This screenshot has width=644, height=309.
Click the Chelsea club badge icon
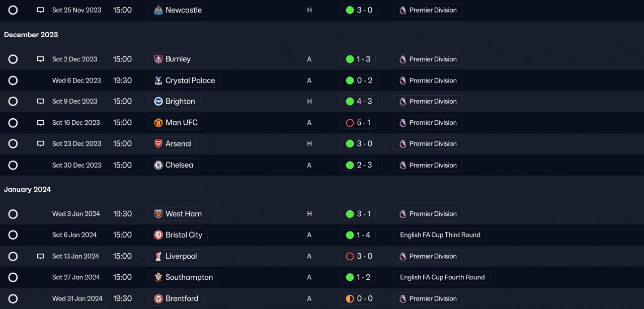pos(158,165)
